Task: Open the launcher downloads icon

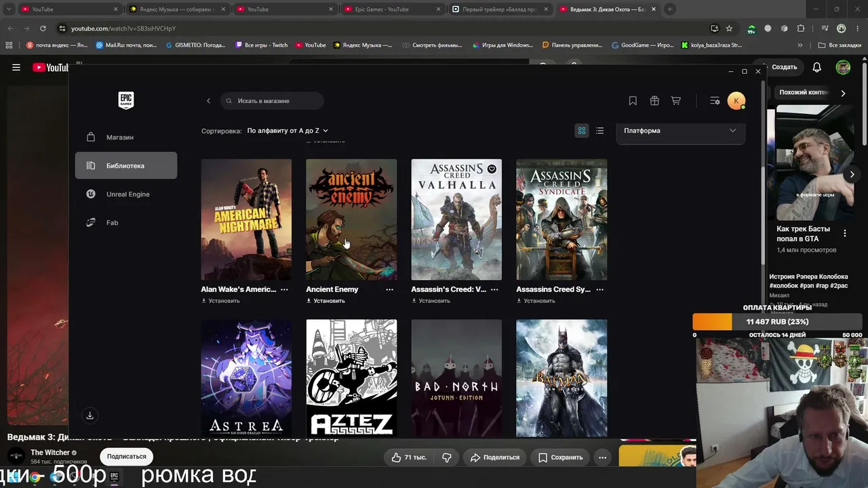Action: (x=90, y=415)
